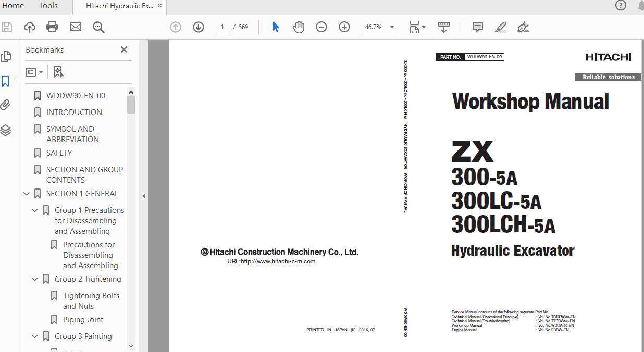
Task: Collapse SECTION 1 GENERAL bookmark
Action: 27,194
